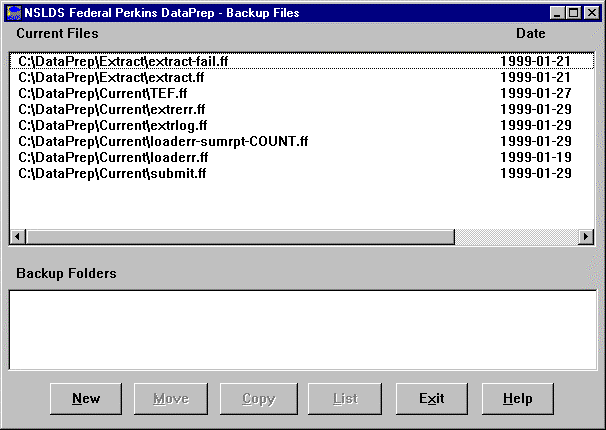Click the Copy button
This screenshot has height=430, width=606.
click(258, 399)
